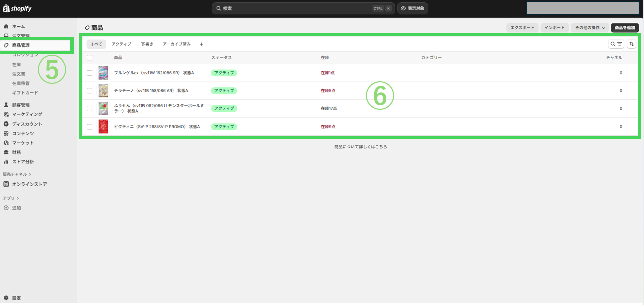Open マーケティング marketing icon in sidebar

pyautogui.click(x=6, y=114)
